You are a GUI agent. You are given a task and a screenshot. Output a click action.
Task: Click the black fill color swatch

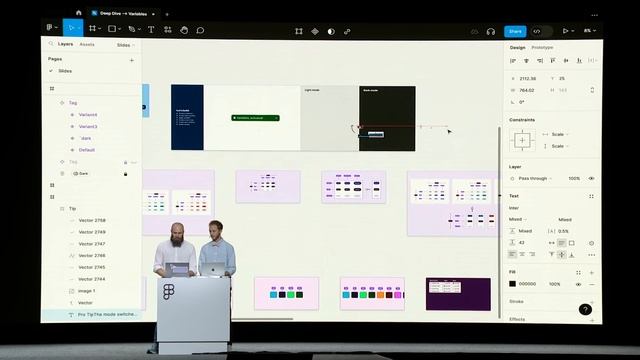point(512,284)
